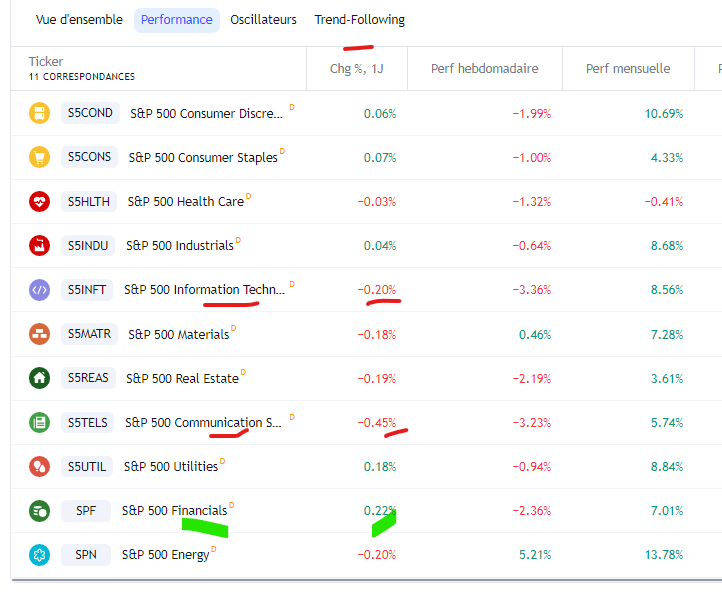Image resolution: width=722 pixels, height=597 pixels.
Task: Open S&P 500 Information Techn... link
Action: point(204,290)
